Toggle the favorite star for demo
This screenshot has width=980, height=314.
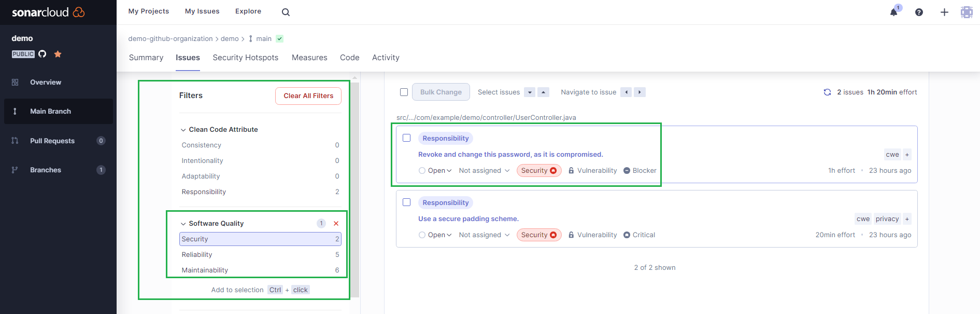(x=58, y=54)
